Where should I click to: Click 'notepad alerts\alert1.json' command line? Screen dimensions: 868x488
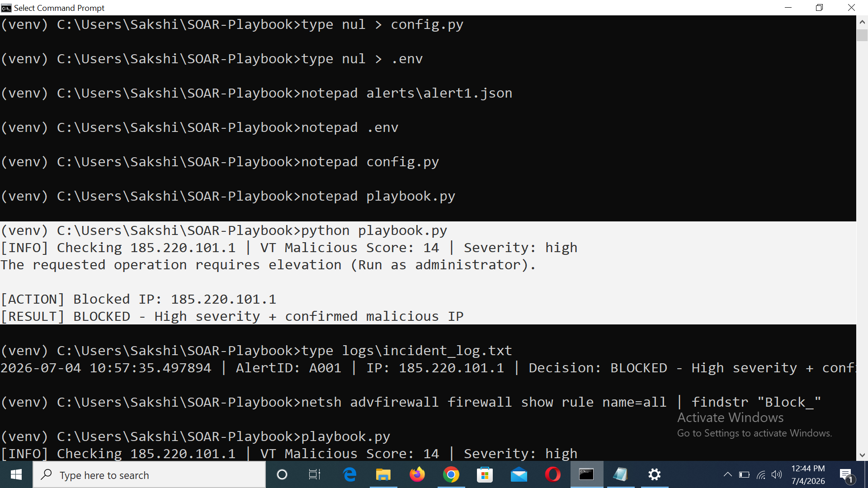[256, 93]
